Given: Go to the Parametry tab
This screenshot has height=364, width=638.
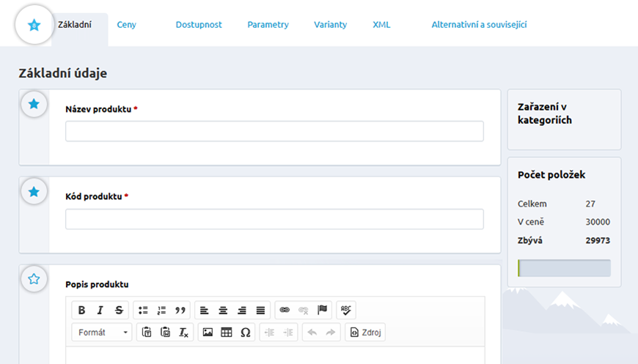Looking at the screenshot, I should (x=268, y=25).
